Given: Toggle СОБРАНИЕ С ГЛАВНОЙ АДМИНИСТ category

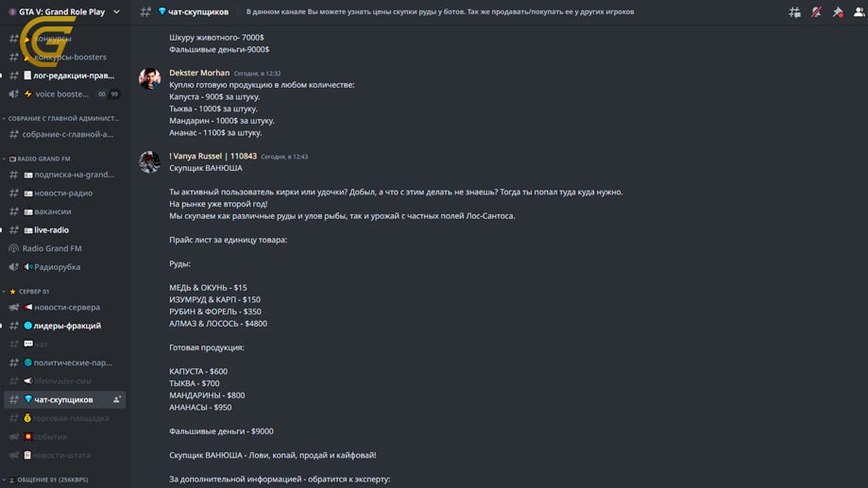Looking at the screenshot, I should click(x=60, y=118).
